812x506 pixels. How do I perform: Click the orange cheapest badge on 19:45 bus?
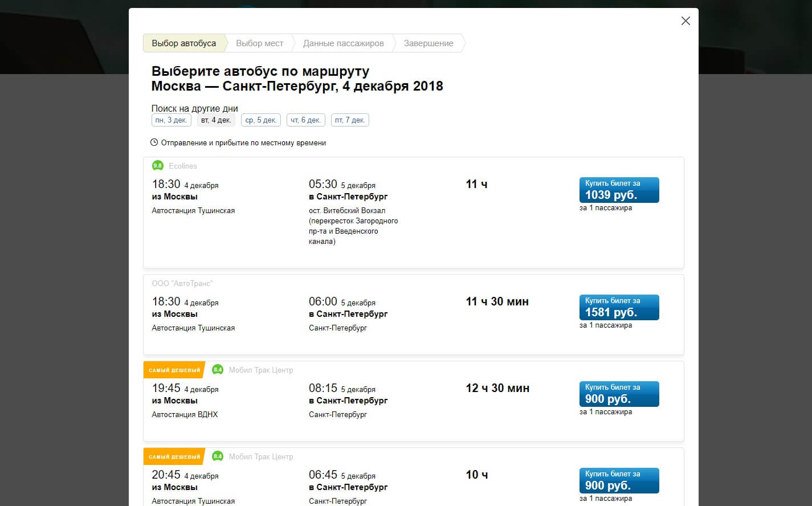[x=174, y=370]
